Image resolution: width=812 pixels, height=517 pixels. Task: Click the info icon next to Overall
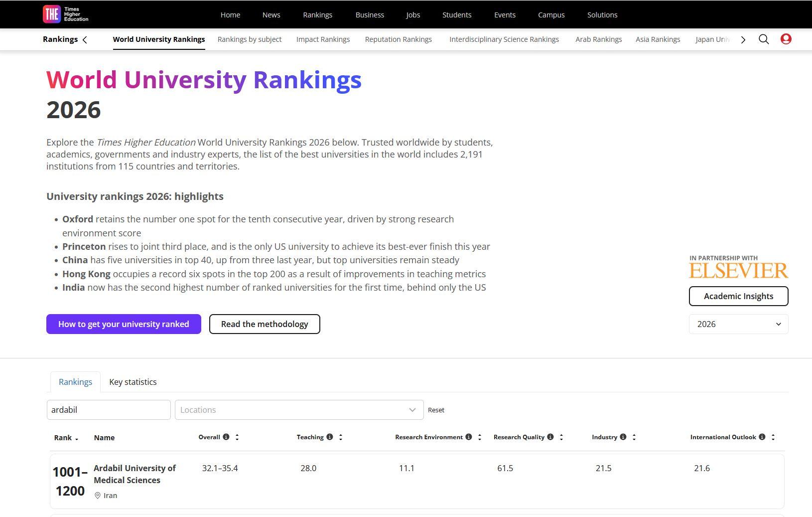(x=226, y=437)
